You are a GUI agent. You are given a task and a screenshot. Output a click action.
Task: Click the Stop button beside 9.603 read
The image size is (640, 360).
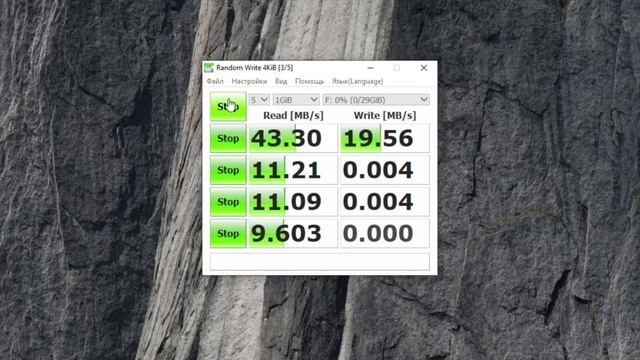point(228,233)
